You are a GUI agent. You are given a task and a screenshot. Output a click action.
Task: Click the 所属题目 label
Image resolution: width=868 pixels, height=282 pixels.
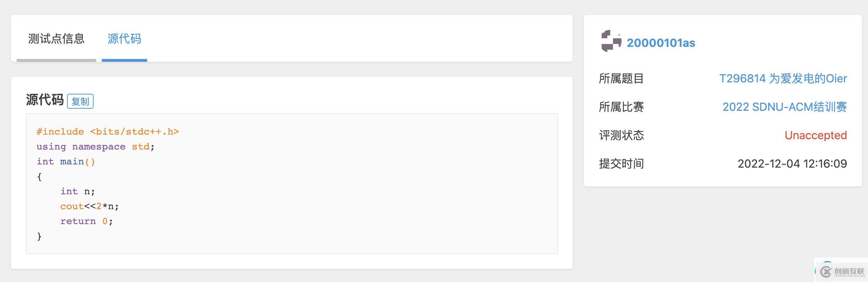621,78
